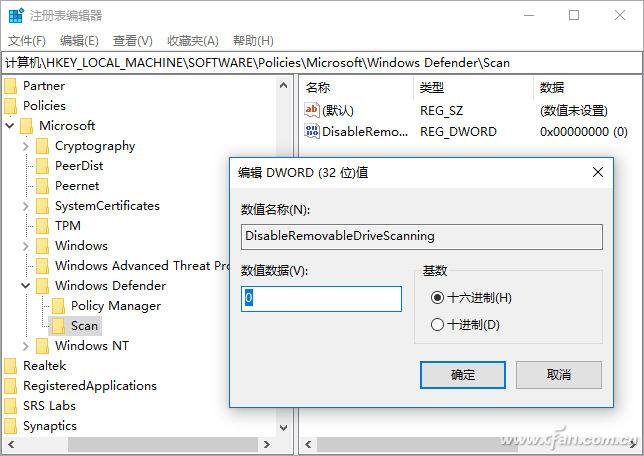Expand the SystemCertificates tree node
Viewport: 644px width, 456px height.
coord(26,206)
